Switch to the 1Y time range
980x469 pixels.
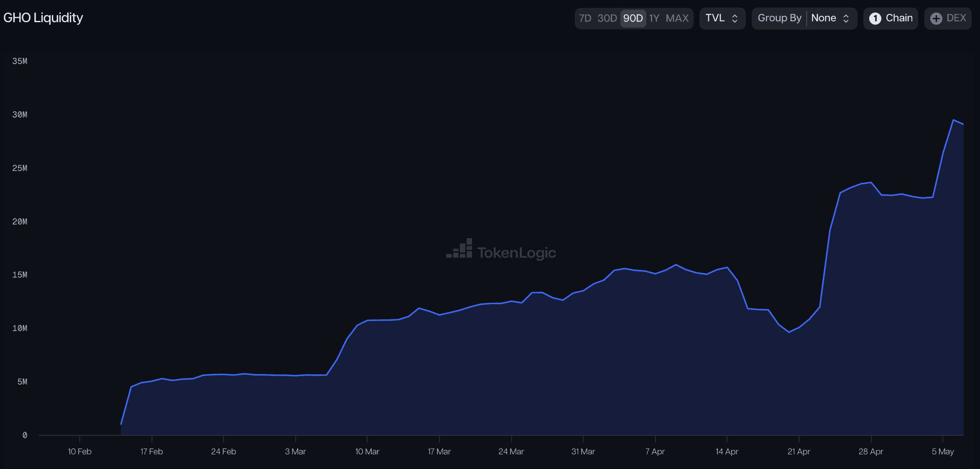click(x=654, y=18)
